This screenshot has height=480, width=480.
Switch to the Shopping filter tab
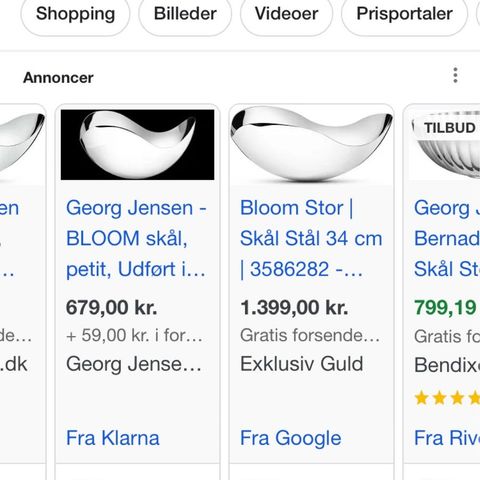(75, 14)
